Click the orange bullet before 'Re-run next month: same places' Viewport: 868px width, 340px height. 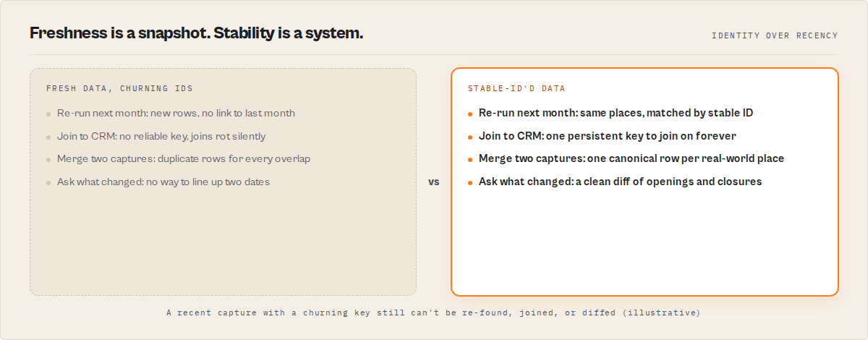point(470,114)
